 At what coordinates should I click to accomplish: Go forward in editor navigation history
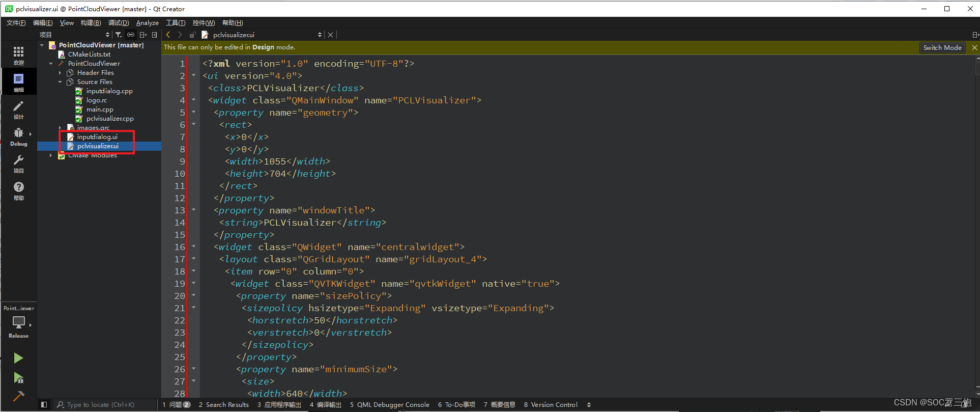click(180, 35)
